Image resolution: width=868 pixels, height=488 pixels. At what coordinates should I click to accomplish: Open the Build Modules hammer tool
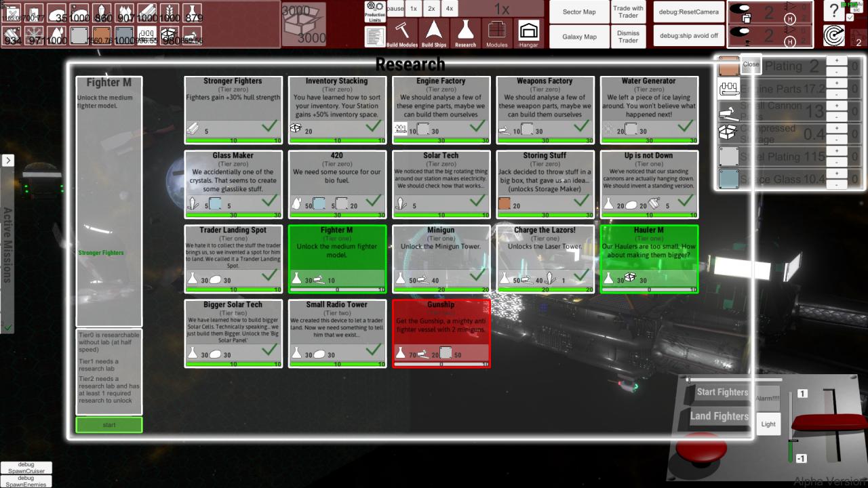[x=403, y=33]
